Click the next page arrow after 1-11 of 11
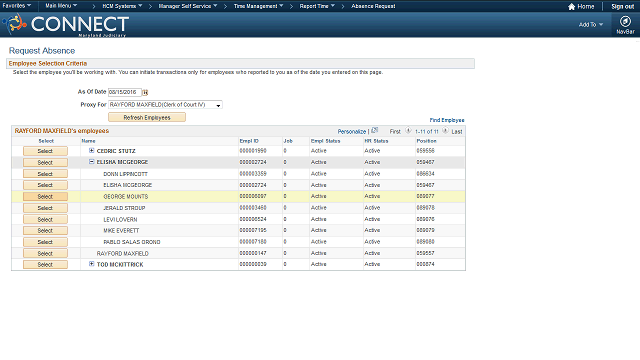640x360 pixels. coord(445,131)
